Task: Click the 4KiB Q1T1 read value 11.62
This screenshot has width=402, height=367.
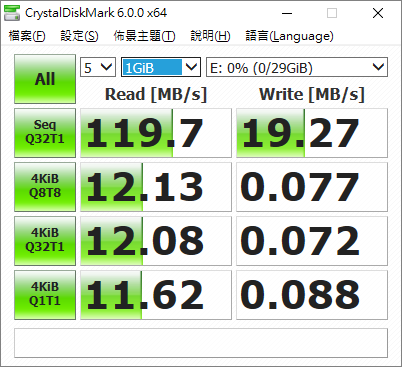Action: click(156, 295)
